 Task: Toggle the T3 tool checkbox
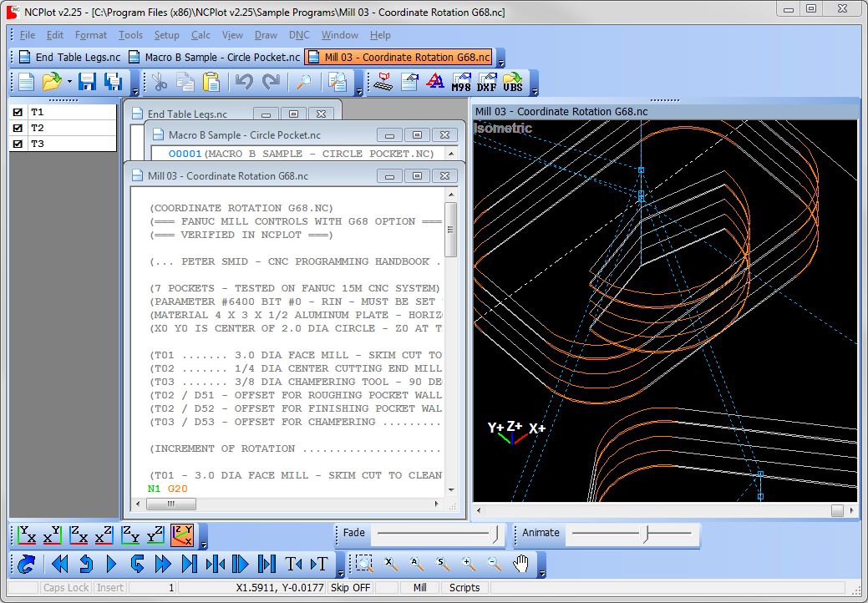(18, 144)
